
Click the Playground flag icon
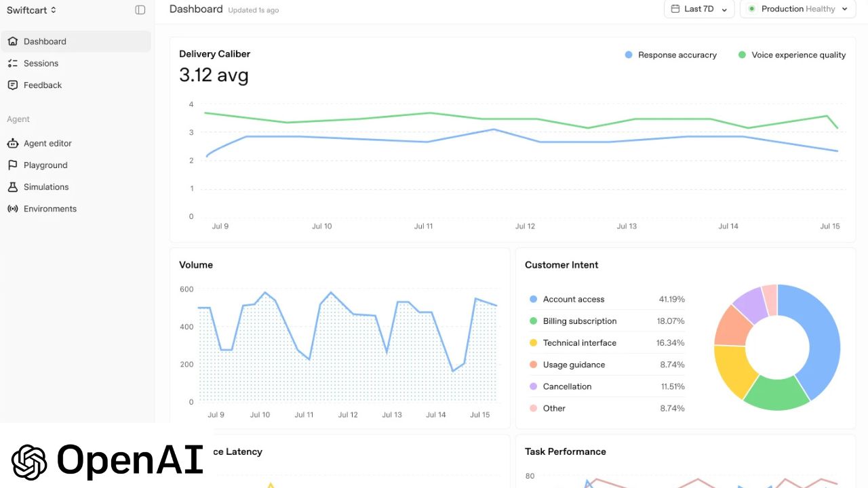(12, 165)
